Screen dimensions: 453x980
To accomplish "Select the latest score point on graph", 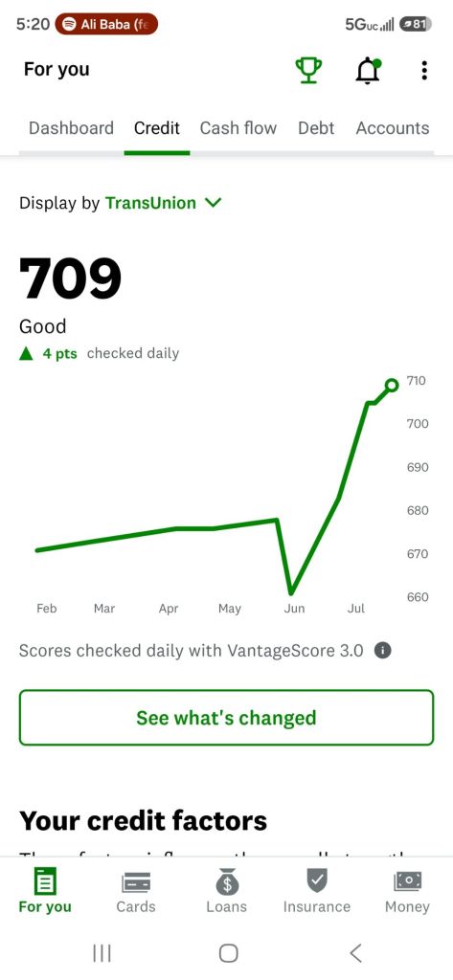I will pyautogui.click(x=392, y=385).
